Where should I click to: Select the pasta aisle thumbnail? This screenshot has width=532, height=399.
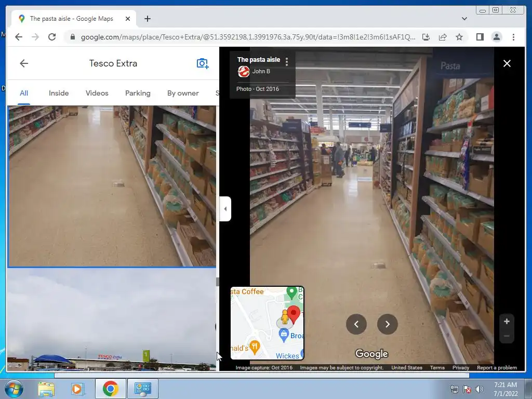112,187
